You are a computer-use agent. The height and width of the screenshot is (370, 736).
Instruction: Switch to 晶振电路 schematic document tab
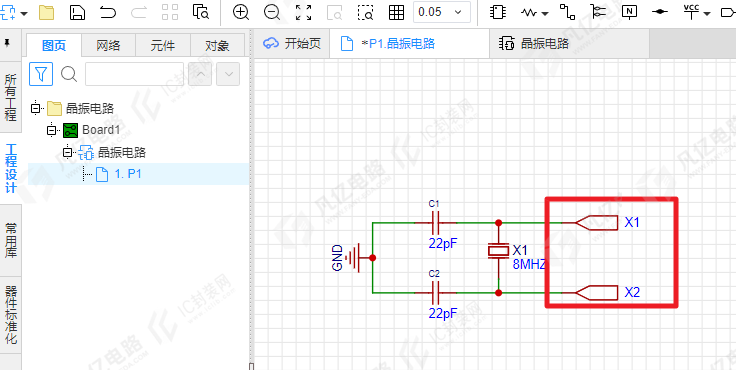569,44
